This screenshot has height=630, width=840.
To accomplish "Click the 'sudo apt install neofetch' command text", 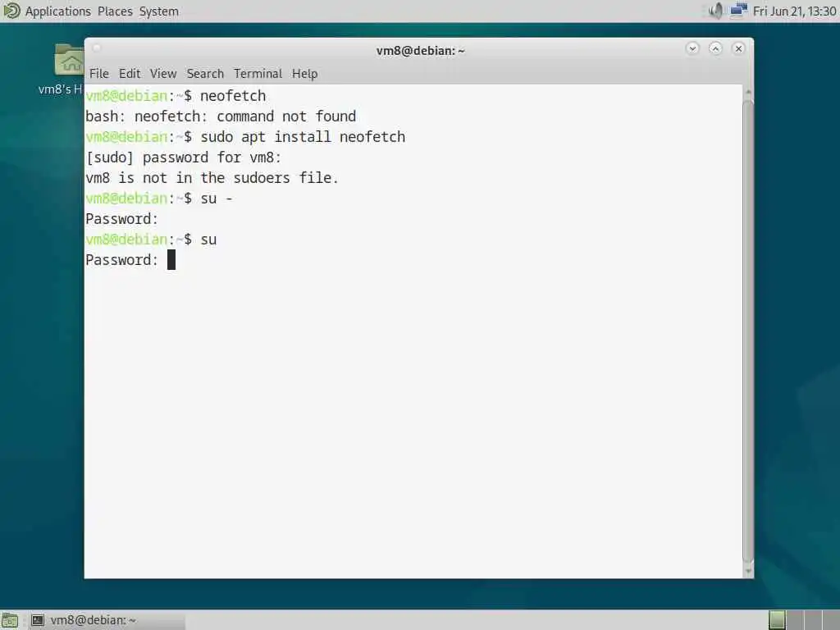I will pos(303,137).
